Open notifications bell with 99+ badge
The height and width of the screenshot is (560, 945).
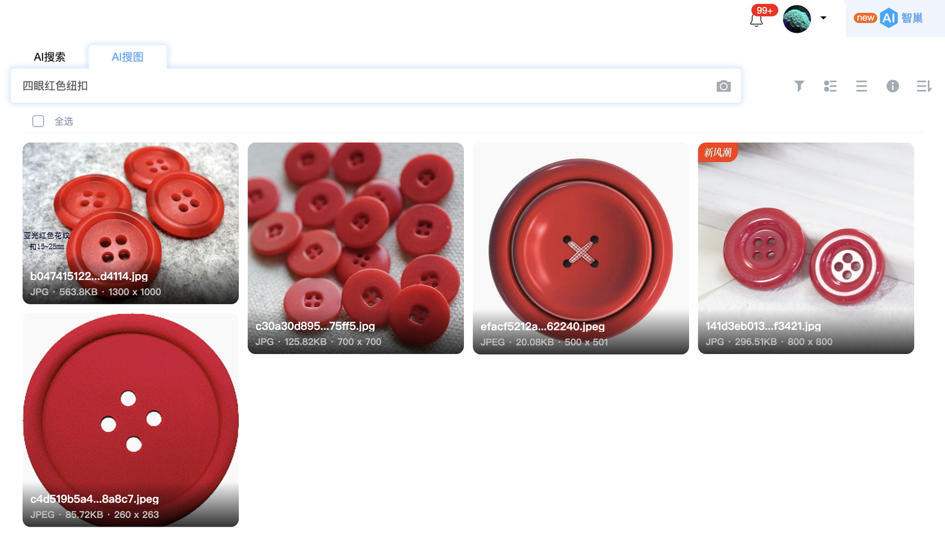point(757,19)
